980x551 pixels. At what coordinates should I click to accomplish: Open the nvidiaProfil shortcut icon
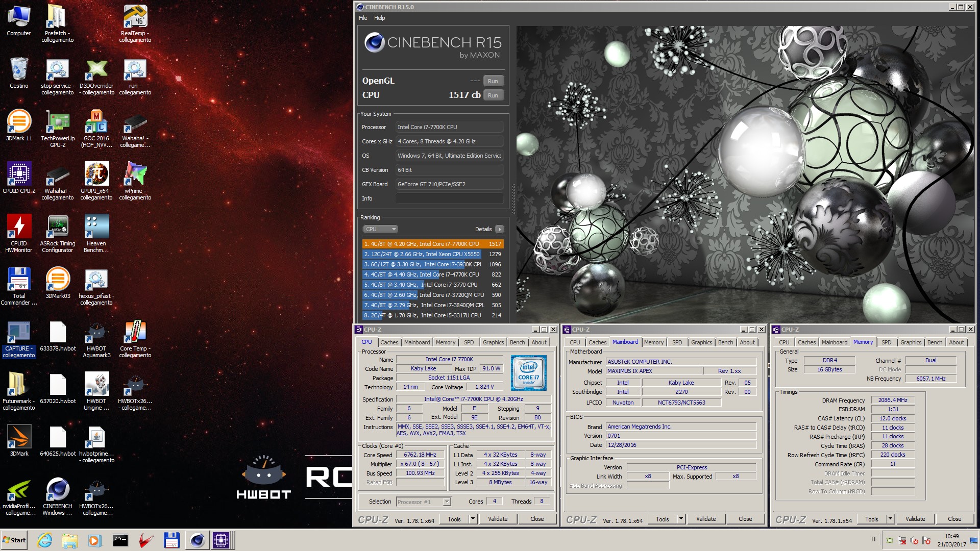click(x=19, y=497)
